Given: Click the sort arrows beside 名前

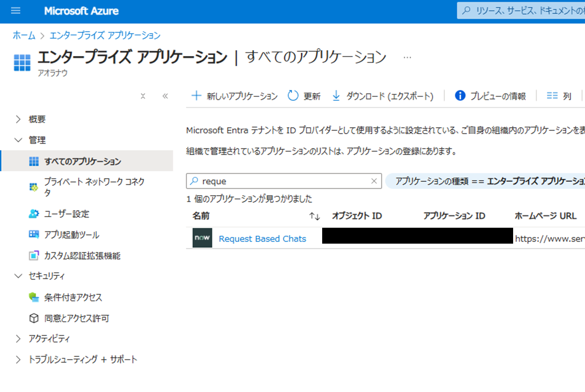Looking at the screenshot, I should 315,216.
